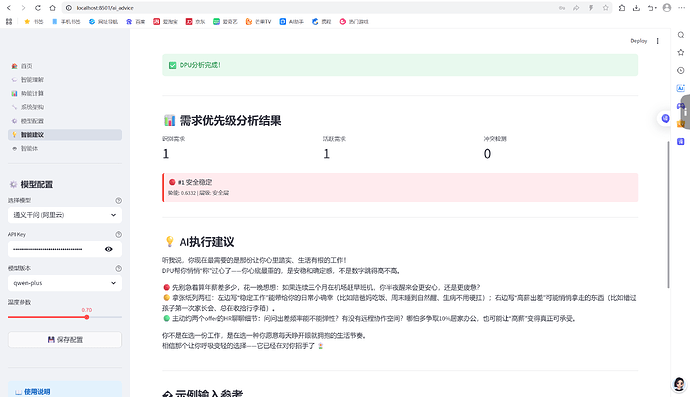Open the AI助手 bookmark
This screenshot has height=397, width=690.
291,21
